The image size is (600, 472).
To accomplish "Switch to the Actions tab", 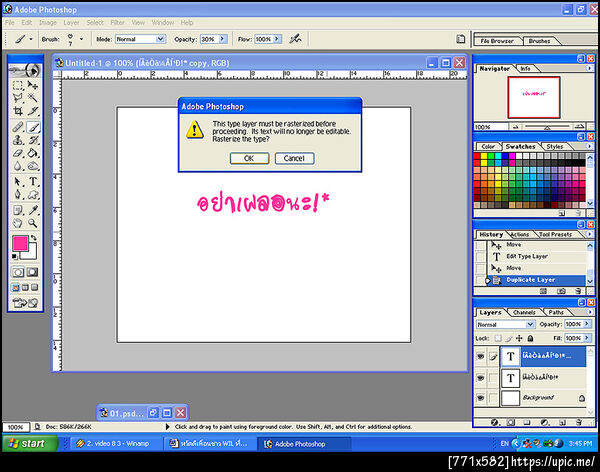I will pos(520,234).
